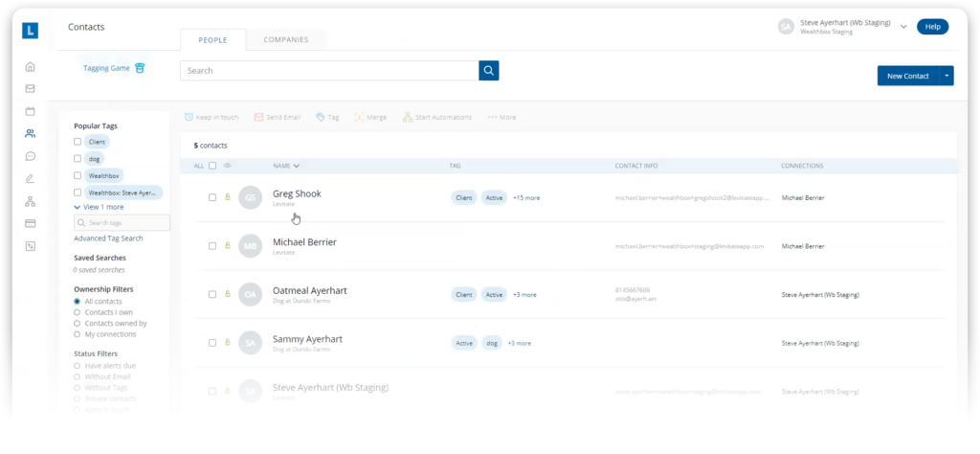The image size is (980, 454).
Task: Select Greg Shook row checkbox
Action: [x=212, y=197]
